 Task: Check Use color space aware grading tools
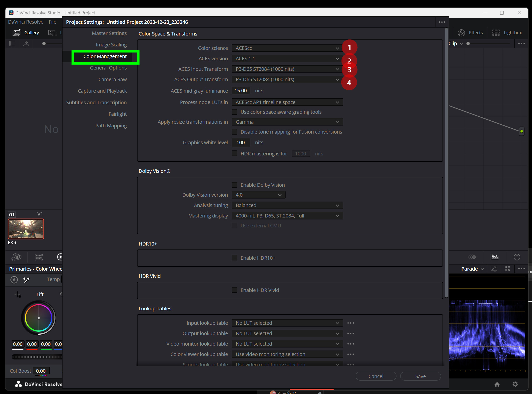click(234, 112)
